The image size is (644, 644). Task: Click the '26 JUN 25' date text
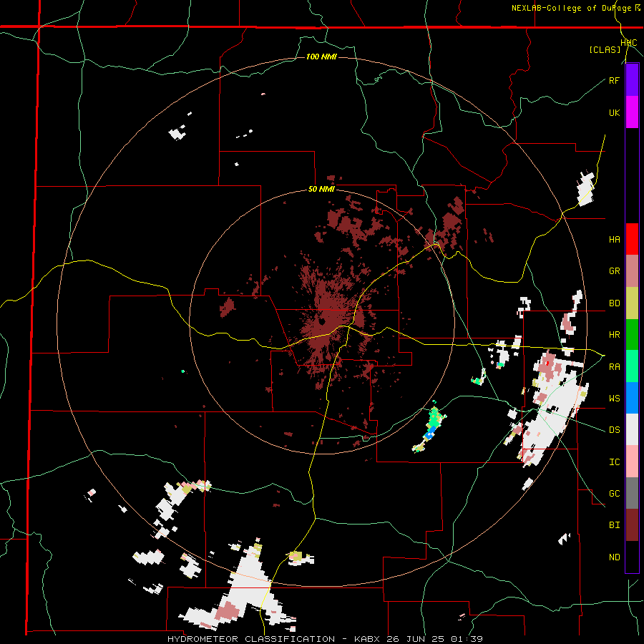[x=416, y=639]
